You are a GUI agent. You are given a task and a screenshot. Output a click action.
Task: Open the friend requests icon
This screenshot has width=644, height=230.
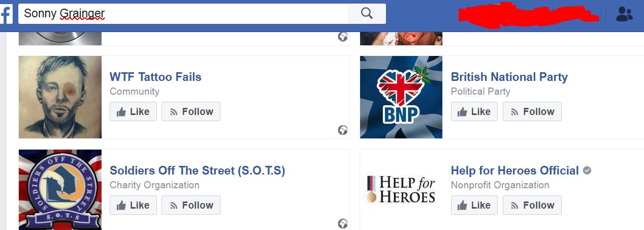click(x=624, y=14)
